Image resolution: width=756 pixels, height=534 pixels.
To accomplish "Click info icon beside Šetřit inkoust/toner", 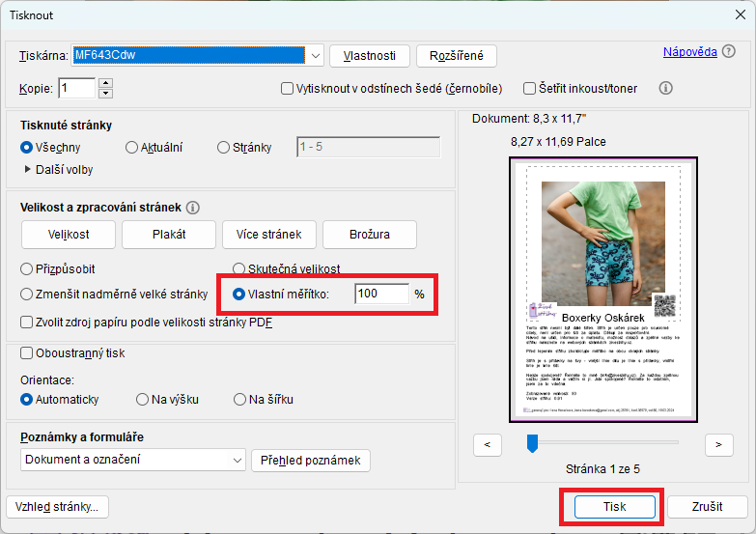I will pos(664,88).
